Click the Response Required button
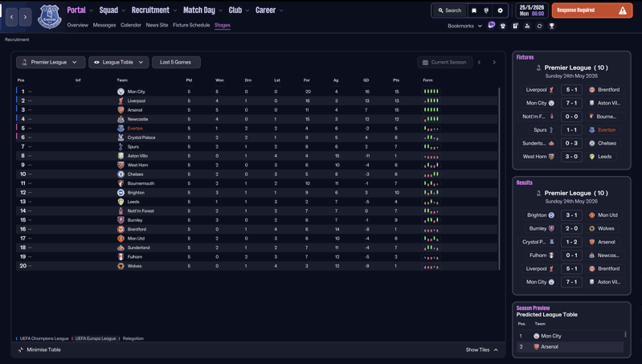 pyautogui.click(x=591, y=10)
